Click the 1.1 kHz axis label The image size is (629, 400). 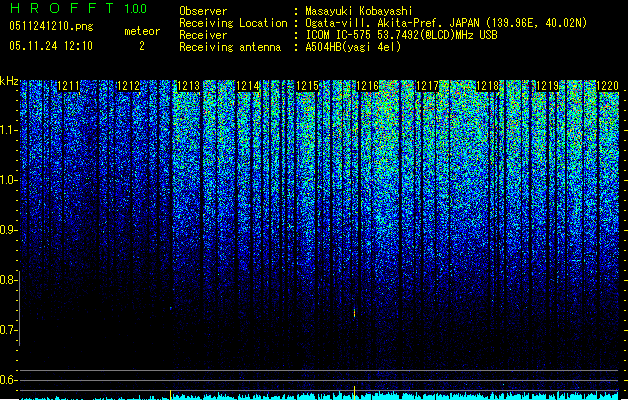coord(9,131)
